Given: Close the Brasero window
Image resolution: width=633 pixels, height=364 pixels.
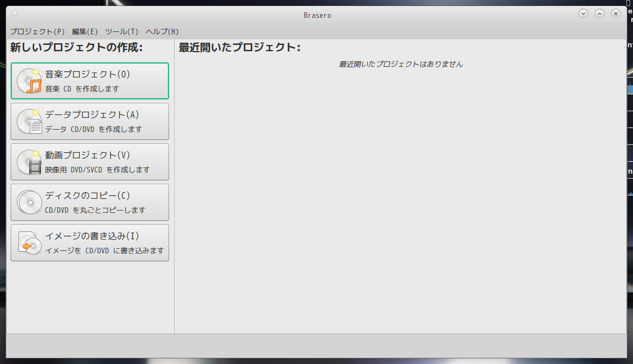Looking at the screenshot, I should pos(616,13).
